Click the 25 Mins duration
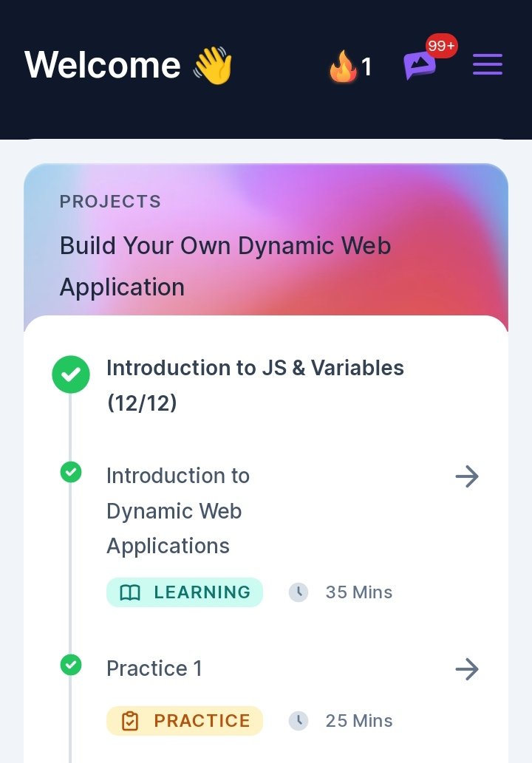Viewport: 532px width, 763px height. pyautogui.click(x=358, y=721)
